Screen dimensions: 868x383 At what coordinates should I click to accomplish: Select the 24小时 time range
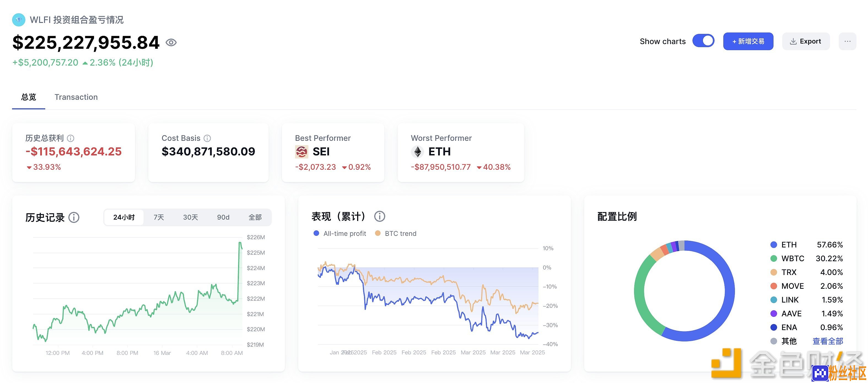(x=124, y=218)
